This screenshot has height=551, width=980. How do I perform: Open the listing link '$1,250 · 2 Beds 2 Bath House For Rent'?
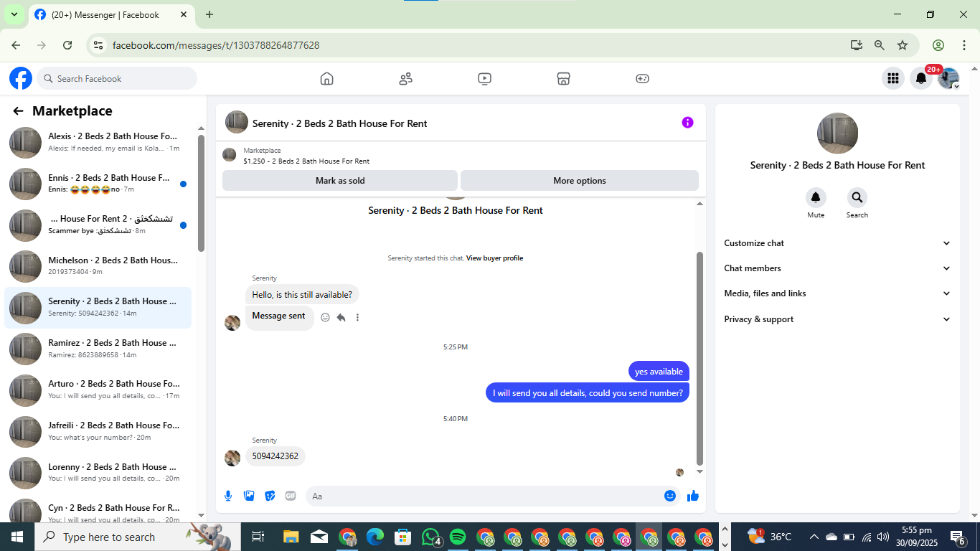[306, 161]
